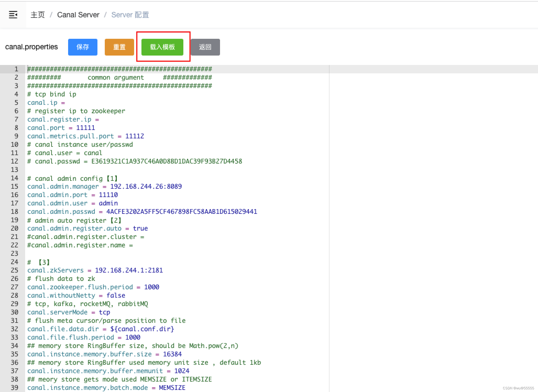
Task: Click the green 载入模板 load template button
Action: click(x=162, y=47)
